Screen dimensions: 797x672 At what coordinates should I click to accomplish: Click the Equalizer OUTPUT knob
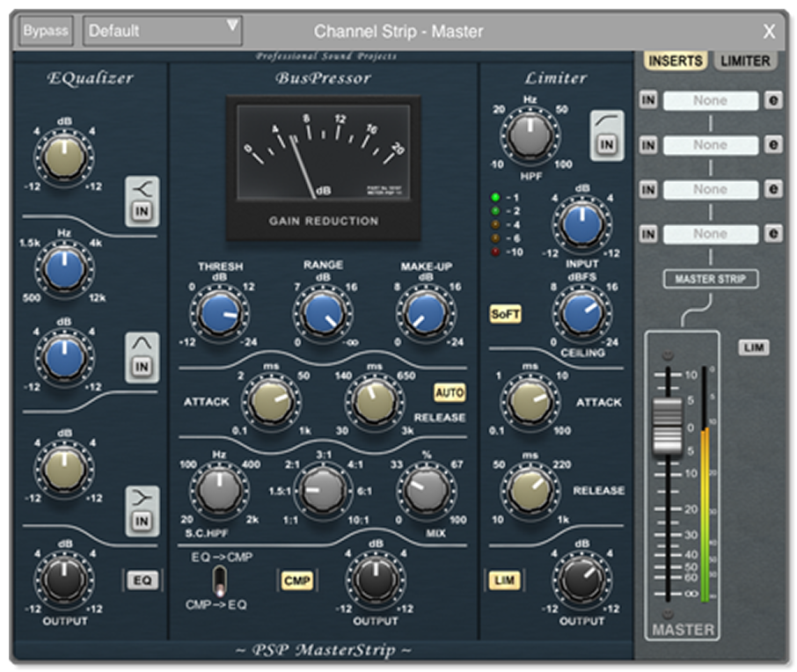pos(64,580)
